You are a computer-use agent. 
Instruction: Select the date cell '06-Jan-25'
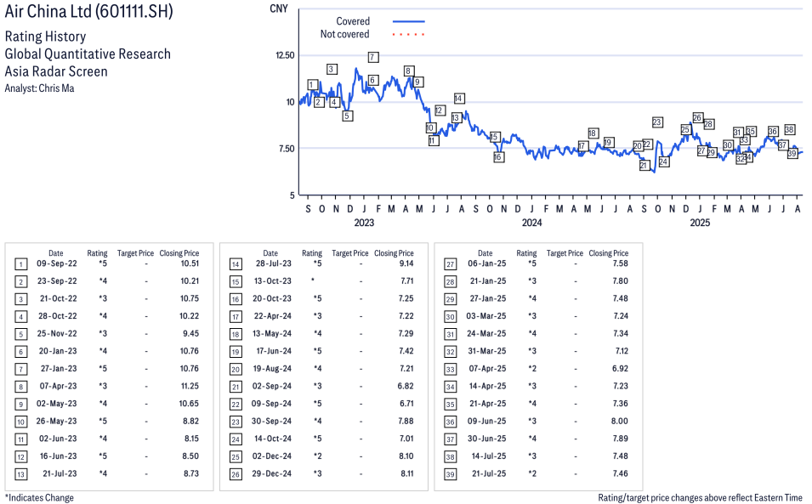pyautogui.click(x=487, y=263)
